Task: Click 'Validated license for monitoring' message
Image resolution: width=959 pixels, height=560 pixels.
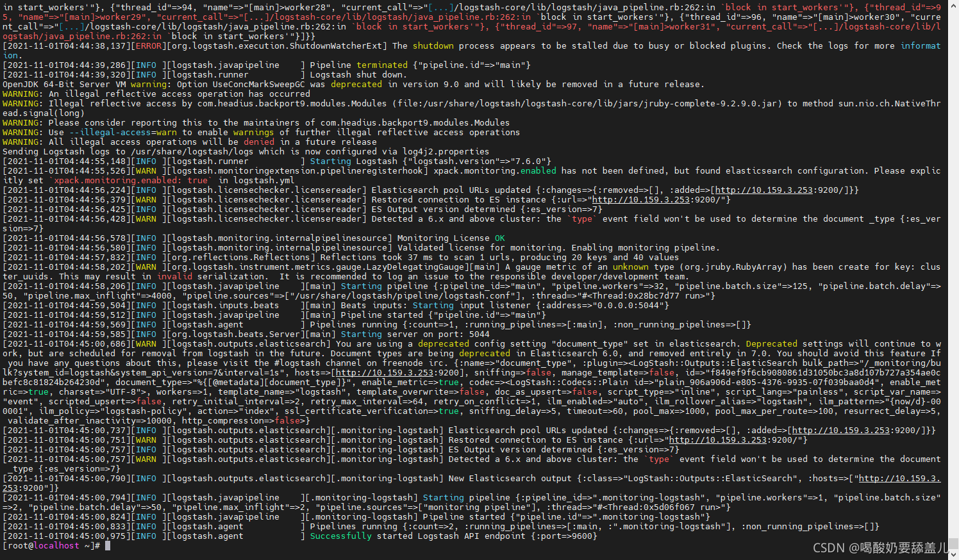Action: [x=479, y=248]
